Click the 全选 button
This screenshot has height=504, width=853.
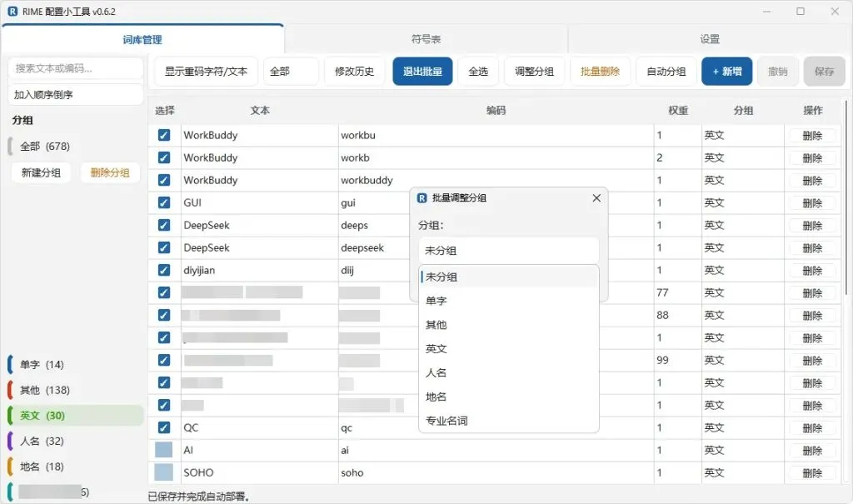pyautogui.click(x=478, y=72)
